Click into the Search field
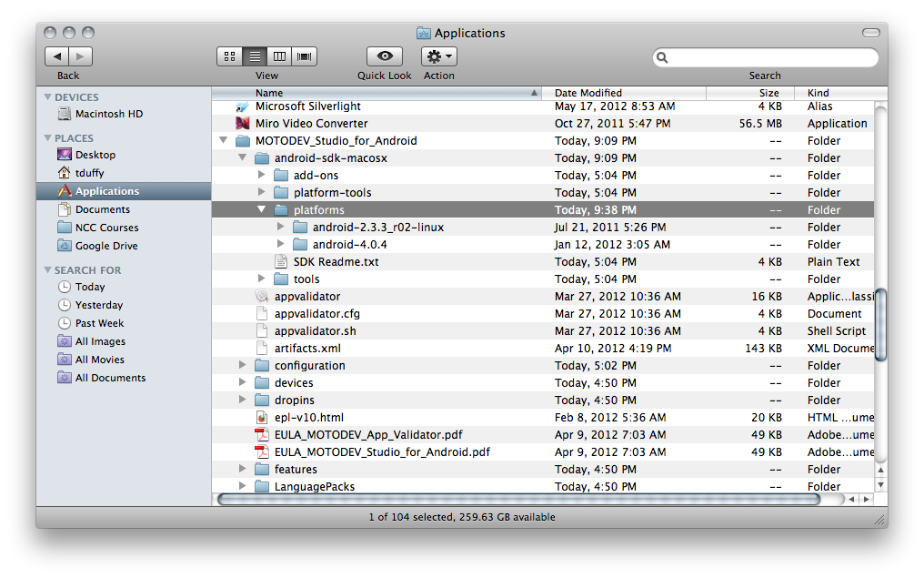The width and height of the screenshot is (924, 578). coord(766,57)
